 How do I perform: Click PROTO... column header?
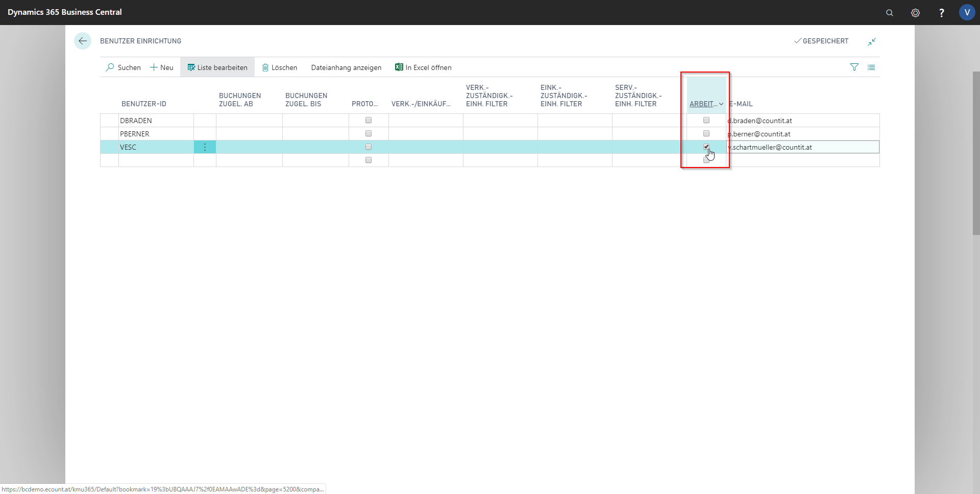coord(364,104)
